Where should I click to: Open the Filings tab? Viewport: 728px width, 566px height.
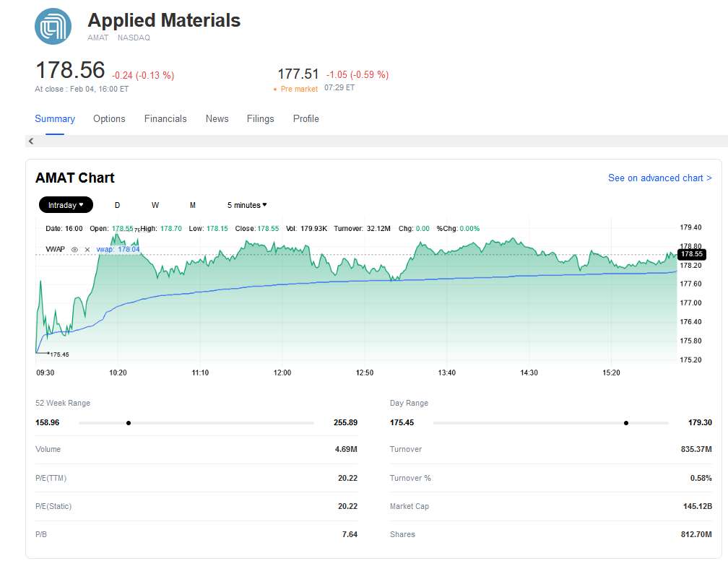point(260,119)
